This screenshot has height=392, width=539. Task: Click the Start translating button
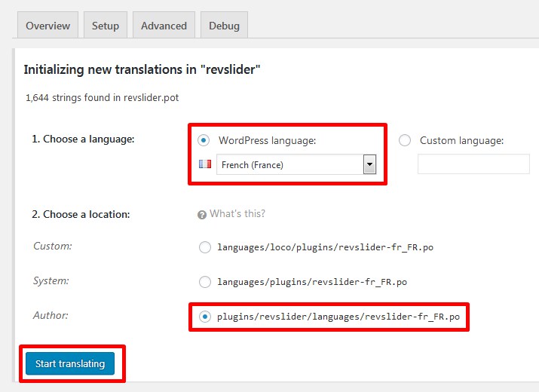click(70, 363)
